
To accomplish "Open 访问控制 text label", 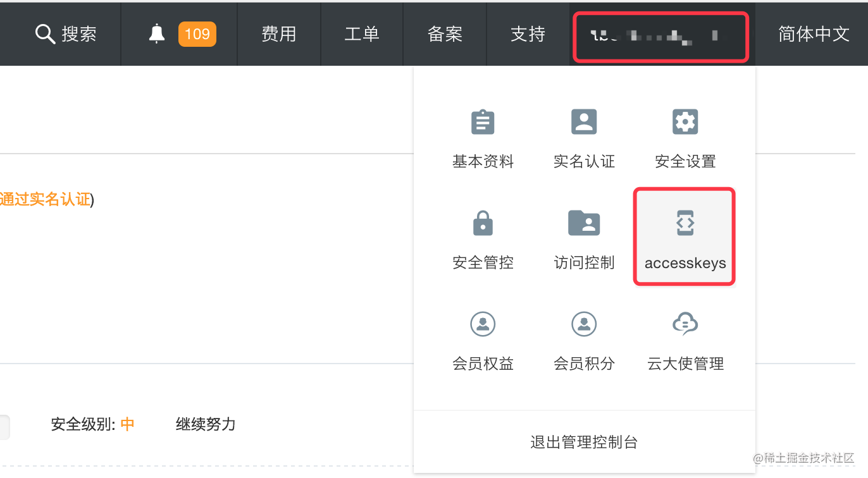I will point(584,263).
